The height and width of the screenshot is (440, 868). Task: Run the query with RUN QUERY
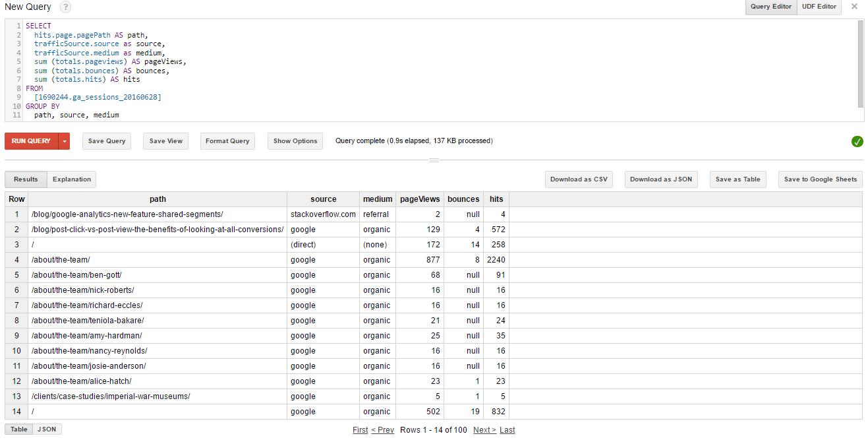point(32,141)
